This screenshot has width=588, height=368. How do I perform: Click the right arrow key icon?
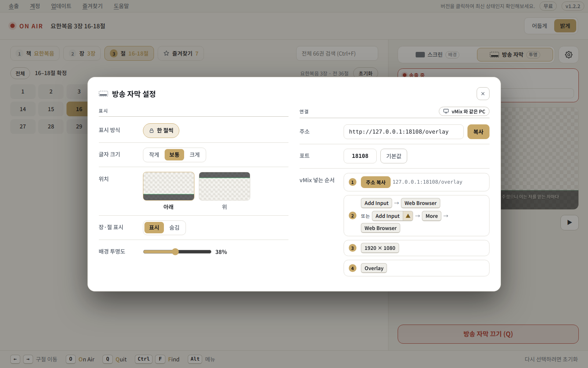click(28, 359)
